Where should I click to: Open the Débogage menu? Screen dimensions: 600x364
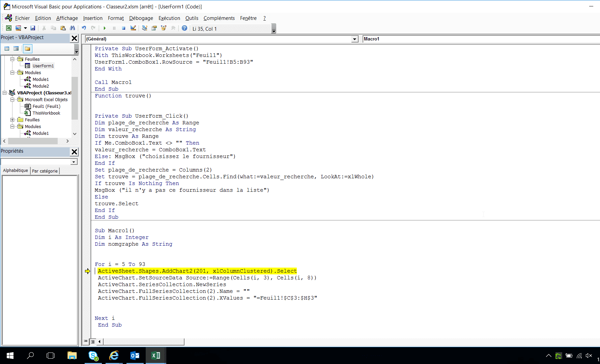click(x=141, y=18)
